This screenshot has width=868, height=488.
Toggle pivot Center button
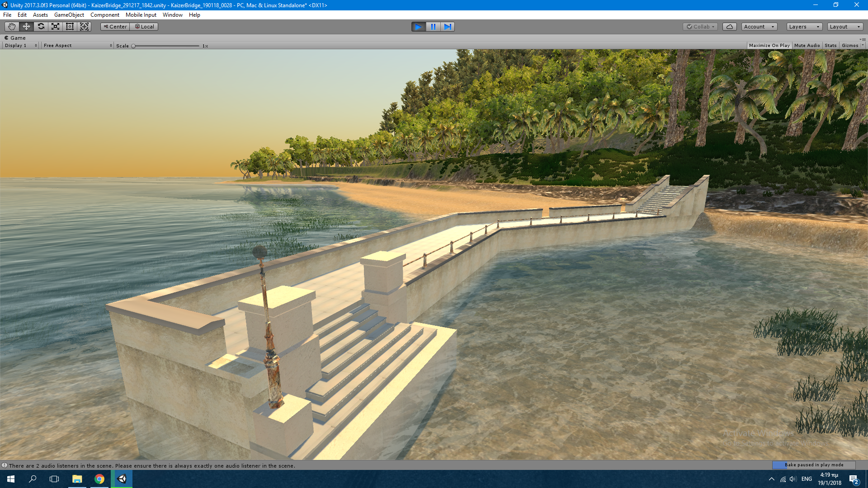(115, 27)
